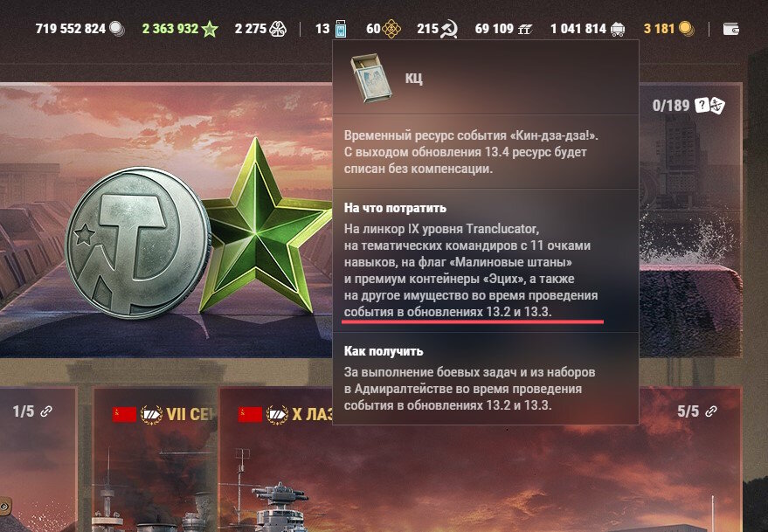Click the 0/189 collection counter

pos(670,106)
